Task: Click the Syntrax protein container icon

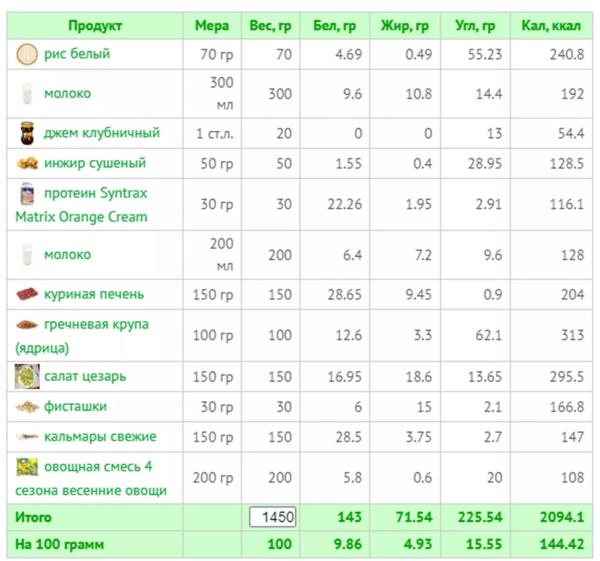Action: click(27, 193)
